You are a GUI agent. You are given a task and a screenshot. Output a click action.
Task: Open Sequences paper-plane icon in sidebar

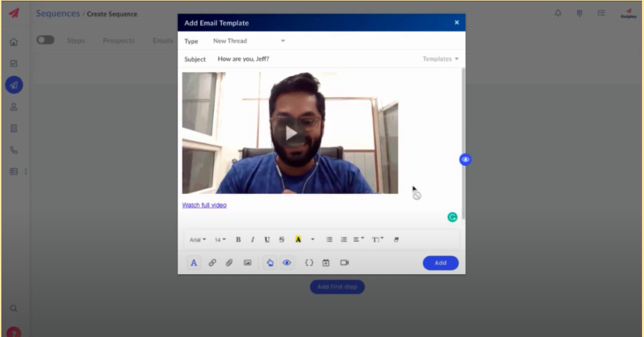point(14,85)
